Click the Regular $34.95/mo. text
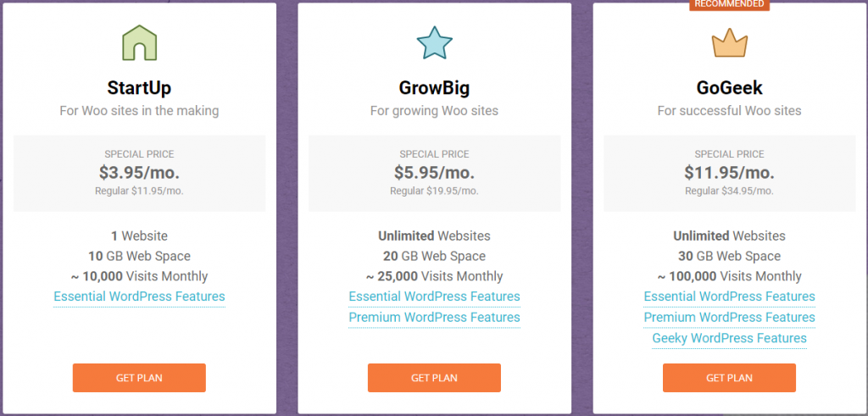Viewport: 868px width, 416px height. [x=729, y=191]
